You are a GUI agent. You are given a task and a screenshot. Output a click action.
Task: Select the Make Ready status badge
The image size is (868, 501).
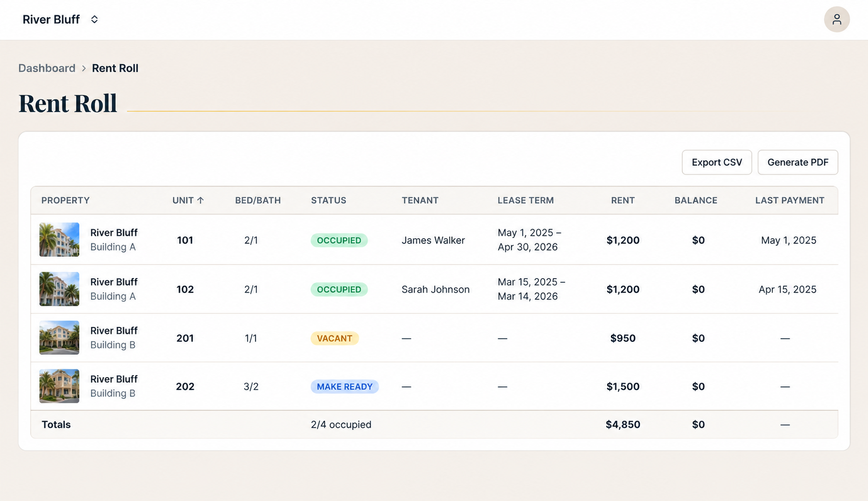click(x=344, y=386)
